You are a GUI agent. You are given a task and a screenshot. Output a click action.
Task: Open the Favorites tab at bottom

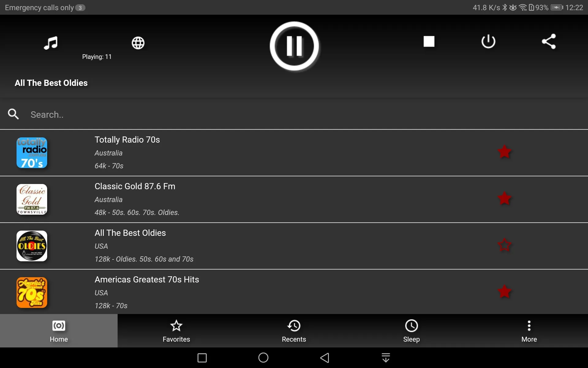point(176,331)
